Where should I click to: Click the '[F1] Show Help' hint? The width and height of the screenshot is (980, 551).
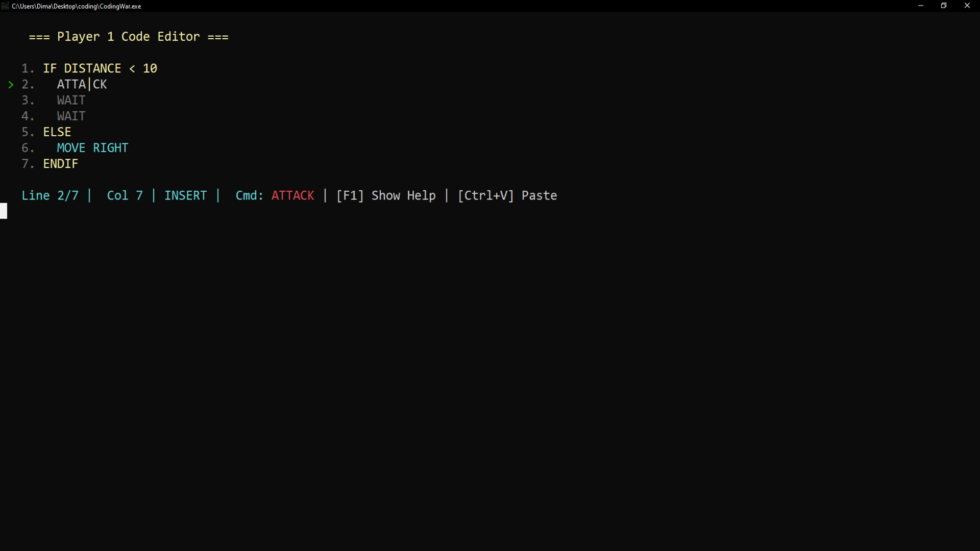pos(386,195)
